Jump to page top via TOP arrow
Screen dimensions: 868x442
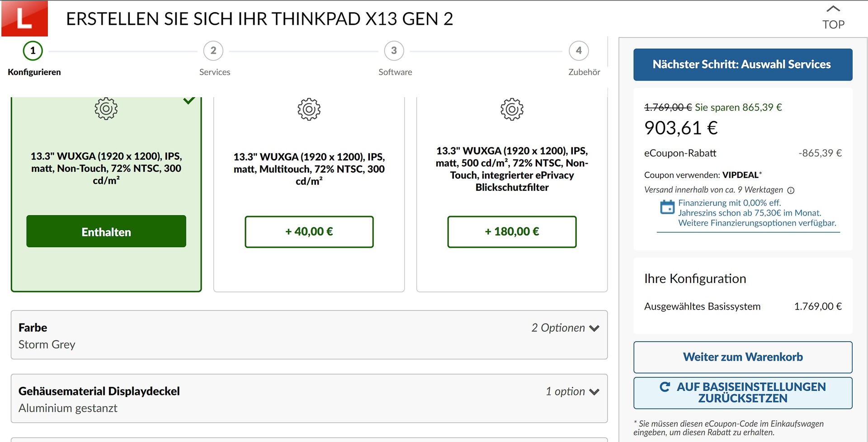click(833, 18)
